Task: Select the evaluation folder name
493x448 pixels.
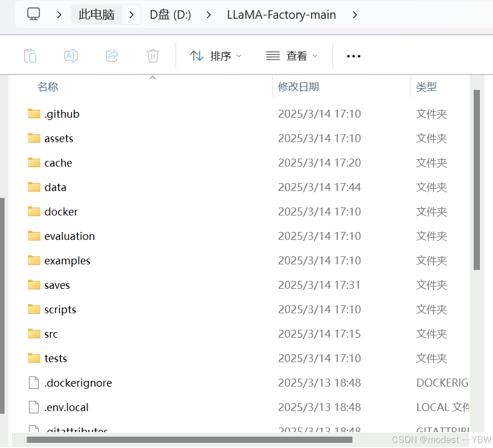Action: pyautogui.click(x=69, y=236)
